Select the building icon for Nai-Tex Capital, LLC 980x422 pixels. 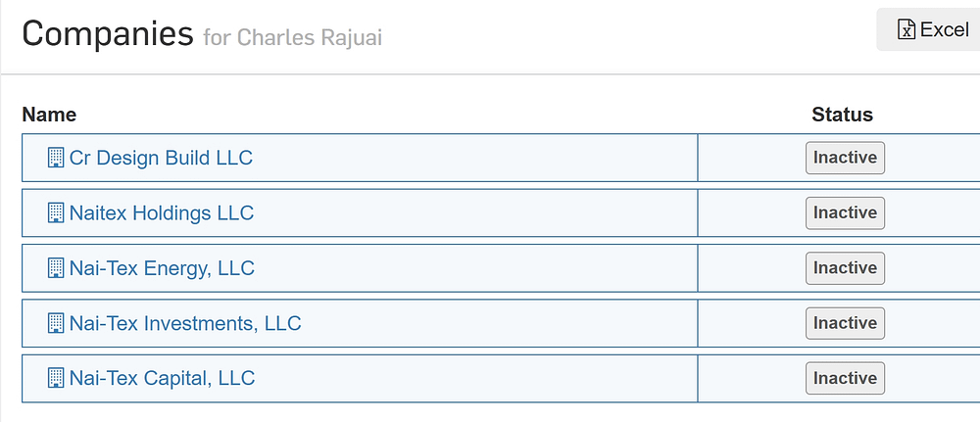tap(56, 378)
